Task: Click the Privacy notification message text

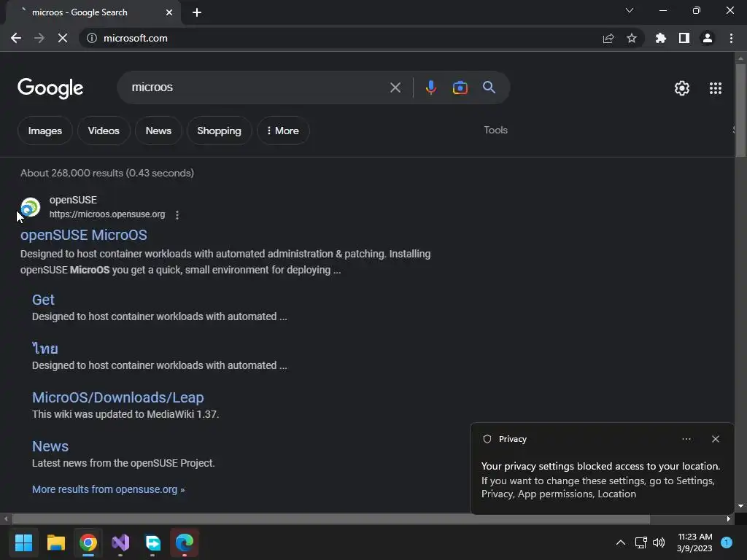Action: pos(600,480)
